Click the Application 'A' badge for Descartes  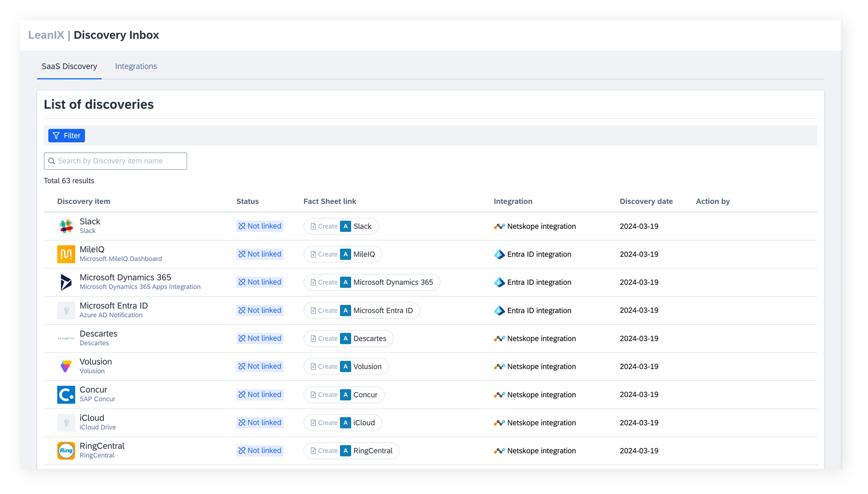346,338
